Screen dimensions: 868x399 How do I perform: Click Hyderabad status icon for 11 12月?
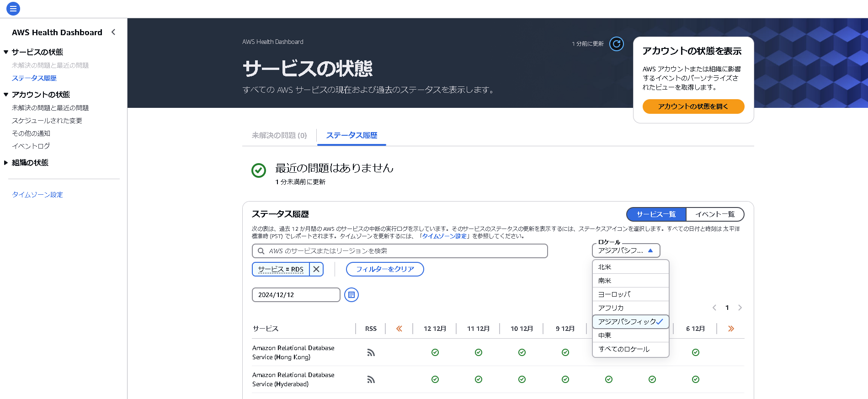tap(479, 379)
